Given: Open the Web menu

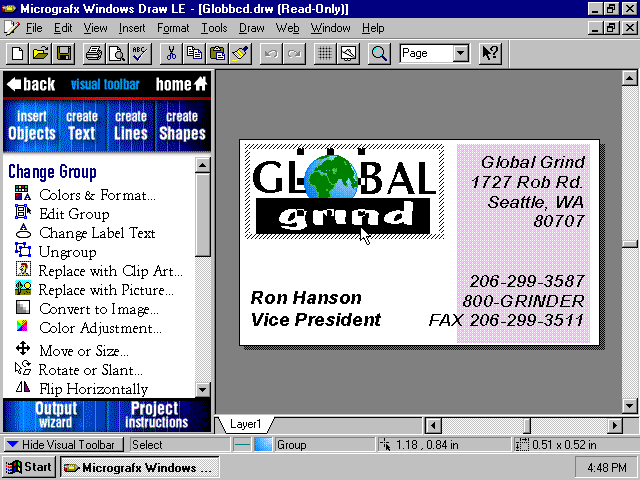Looking at the screenshot, I should pos(287,28).
